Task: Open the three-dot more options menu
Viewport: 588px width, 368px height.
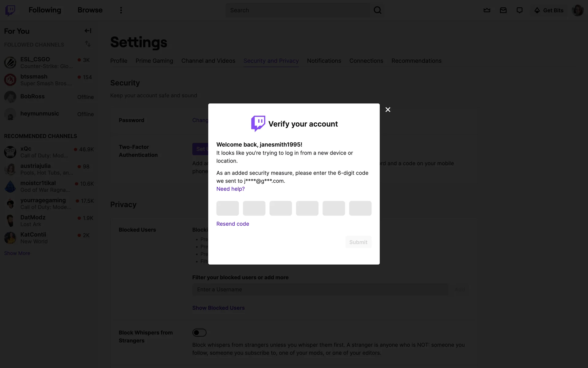Action: (121, 10)
